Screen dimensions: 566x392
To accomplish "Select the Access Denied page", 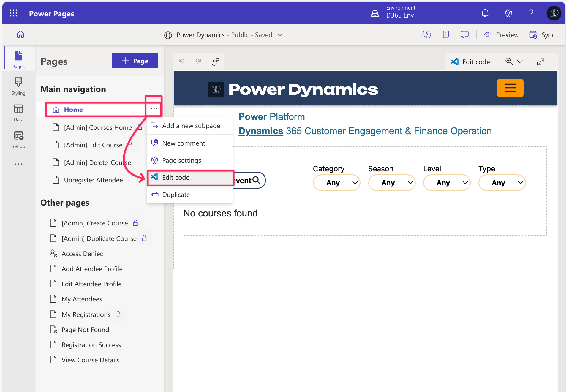I will [83, 254].
